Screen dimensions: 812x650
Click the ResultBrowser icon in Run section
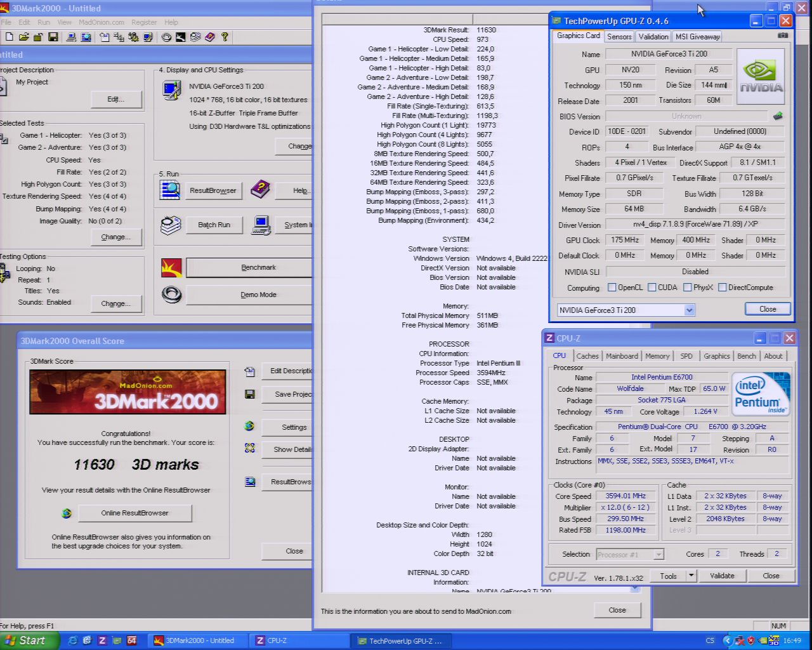(x=171, y=190)
